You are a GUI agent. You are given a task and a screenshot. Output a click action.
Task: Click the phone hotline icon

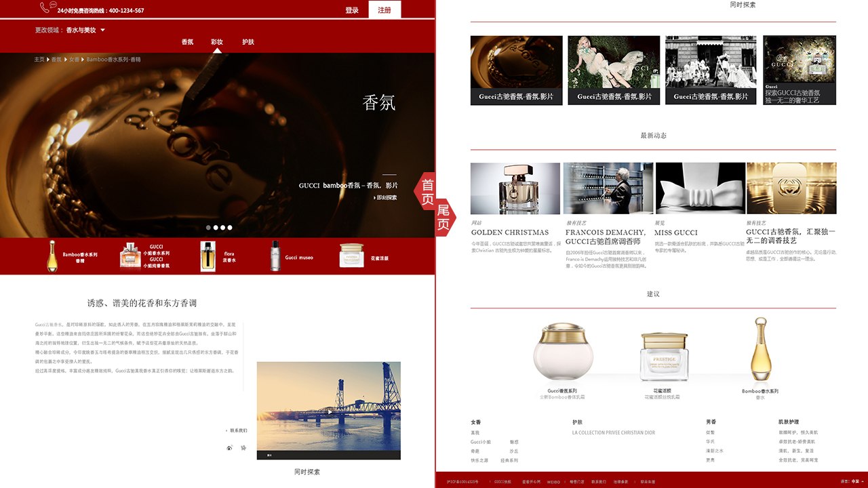(x=45, y=8)
